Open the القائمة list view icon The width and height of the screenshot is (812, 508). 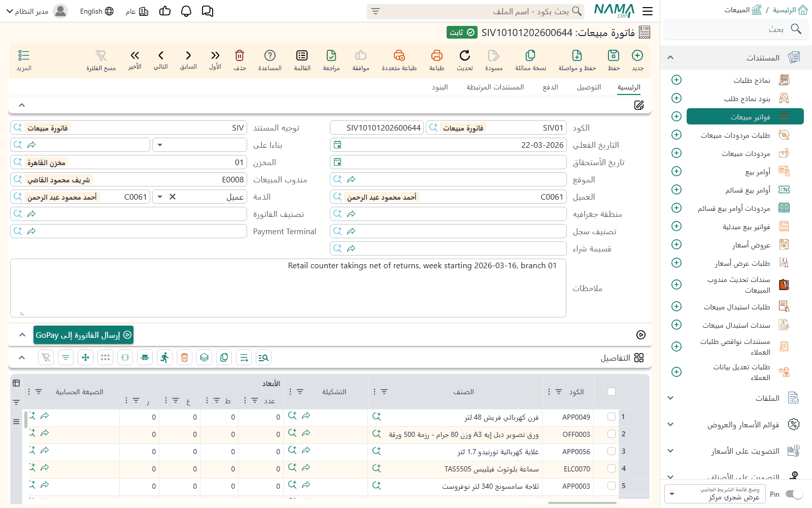tap(302, 55)
